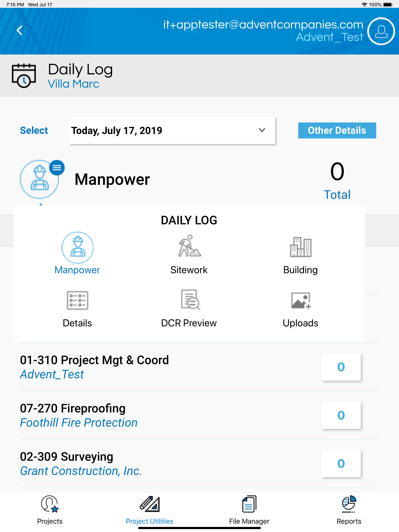Select the Sitework digging worker icon

click(189, 246)
